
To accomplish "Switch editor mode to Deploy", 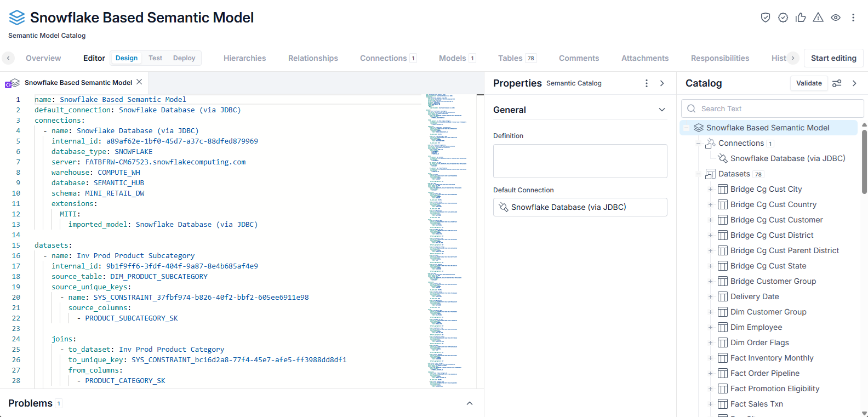I will [x=184, y=58].
